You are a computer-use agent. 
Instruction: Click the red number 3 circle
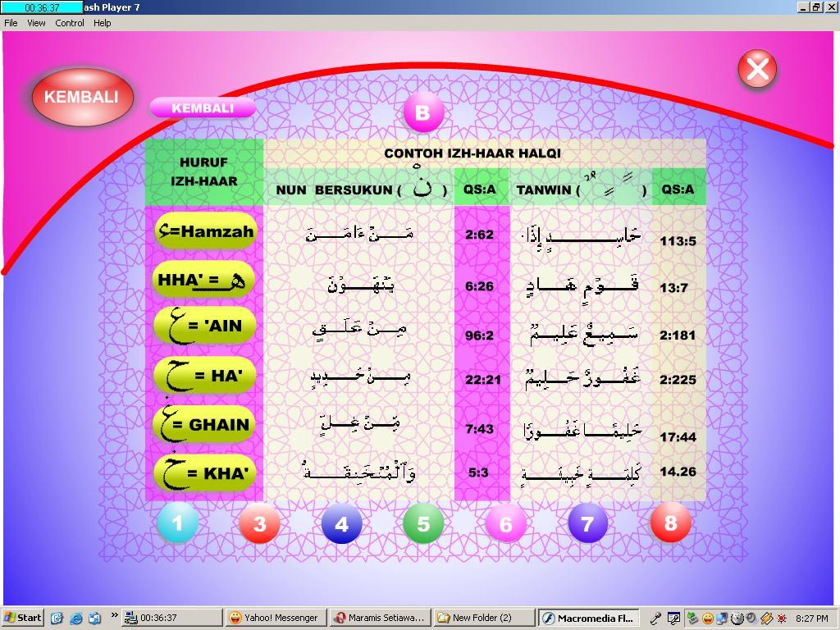[259, 523]
